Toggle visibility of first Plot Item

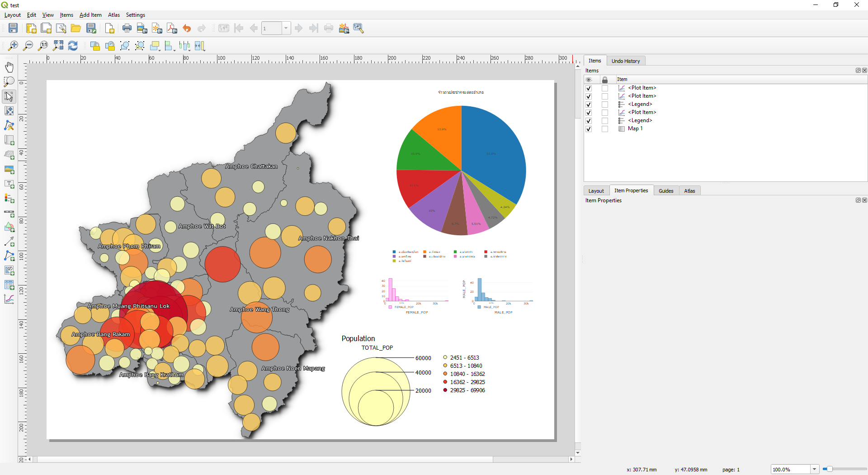(x=589, y=88)
